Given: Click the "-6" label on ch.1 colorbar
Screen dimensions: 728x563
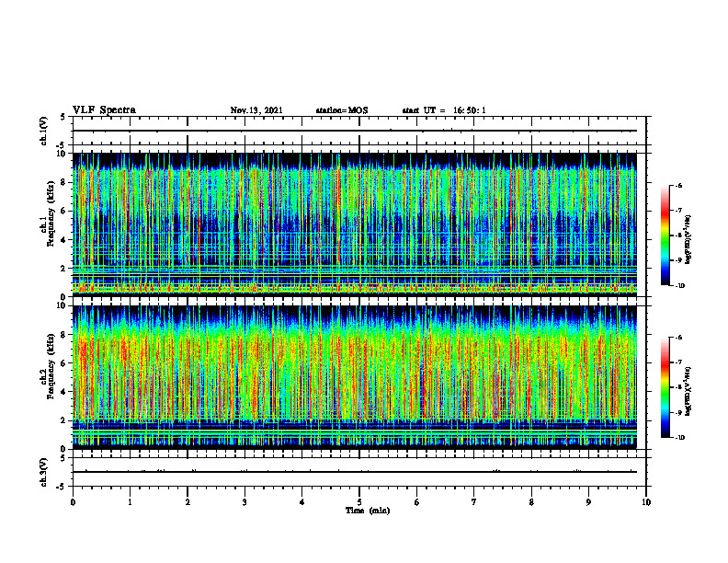Looking at the screenshot, I should (x=678, y=185).
